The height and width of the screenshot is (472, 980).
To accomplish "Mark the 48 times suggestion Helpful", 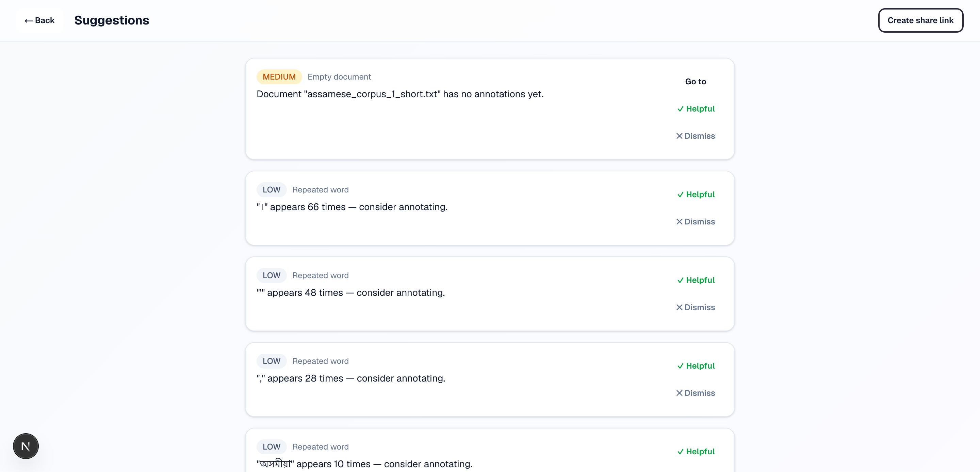I will click(696, 280).
